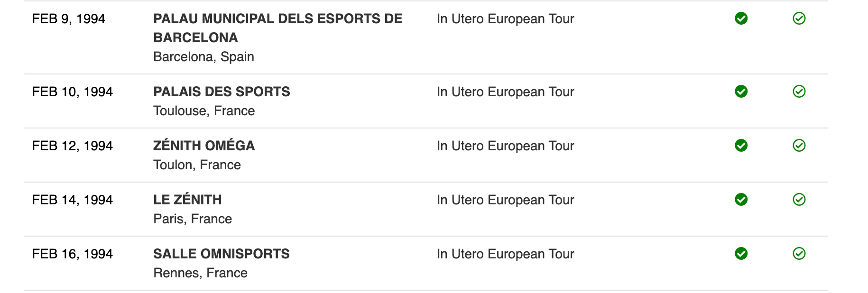
Task: Click solid green check for Feb 9 show
Action: click(741, 18)
